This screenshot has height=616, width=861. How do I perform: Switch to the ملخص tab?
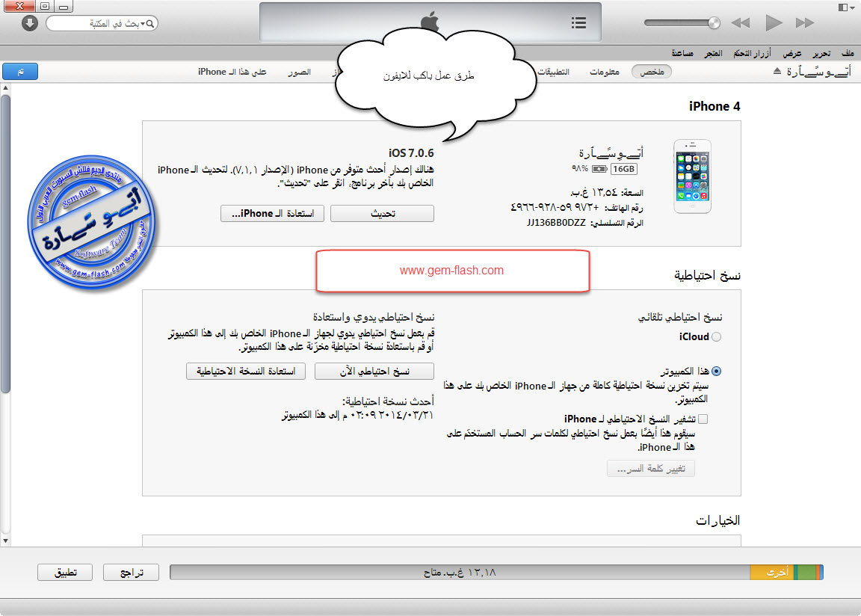[652, 72]
